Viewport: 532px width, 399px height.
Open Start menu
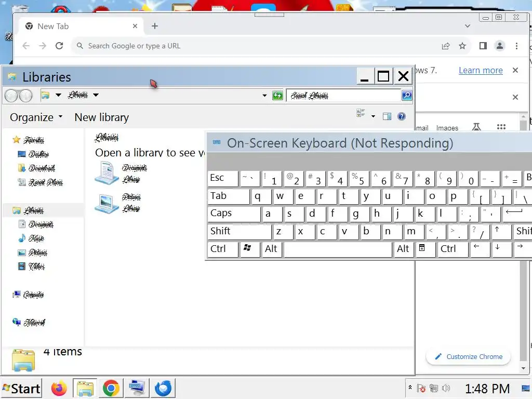coord(21,388)
